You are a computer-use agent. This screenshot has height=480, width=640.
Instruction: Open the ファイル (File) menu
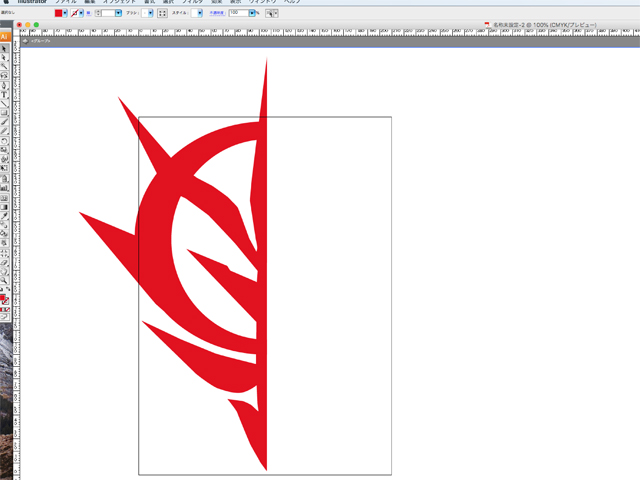(x=66, y=2)
